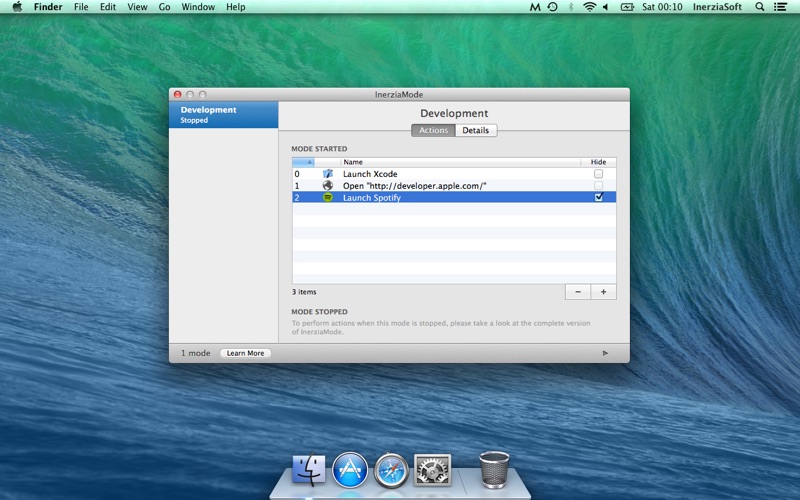Click the Name column header

pyautogui.click(x=461, y=162)
